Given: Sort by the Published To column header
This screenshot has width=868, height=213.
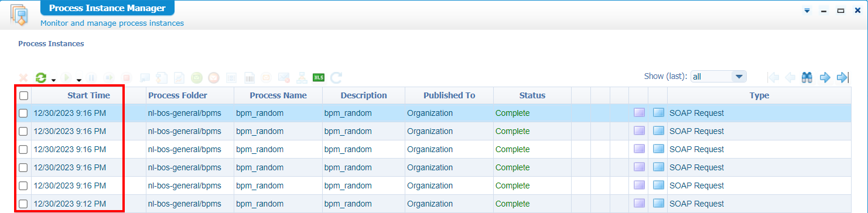Looking at the screenshot, I should (449, 95).
